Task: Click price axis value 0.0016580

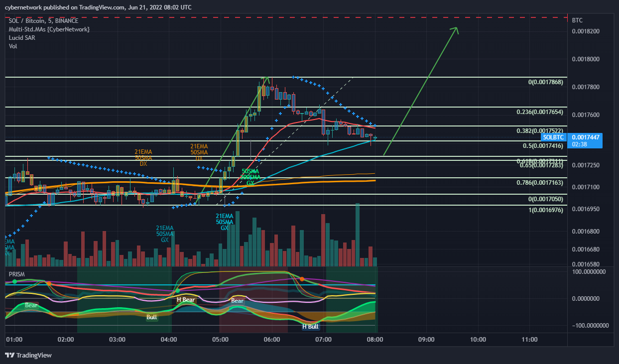Action: point(586,264)
